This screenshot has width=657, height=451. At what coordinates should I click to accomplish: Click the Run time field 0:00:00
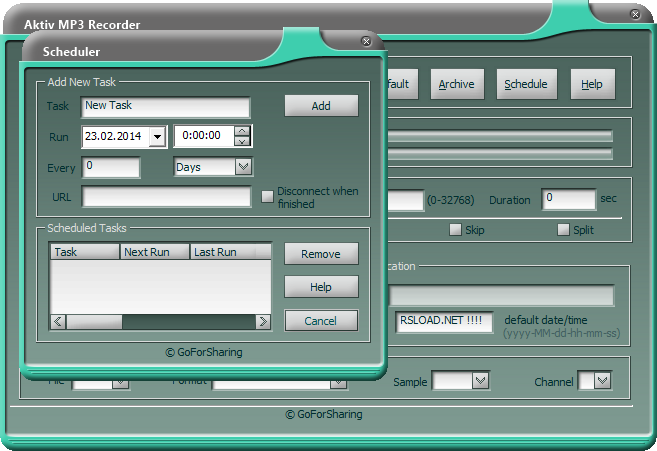204,136
